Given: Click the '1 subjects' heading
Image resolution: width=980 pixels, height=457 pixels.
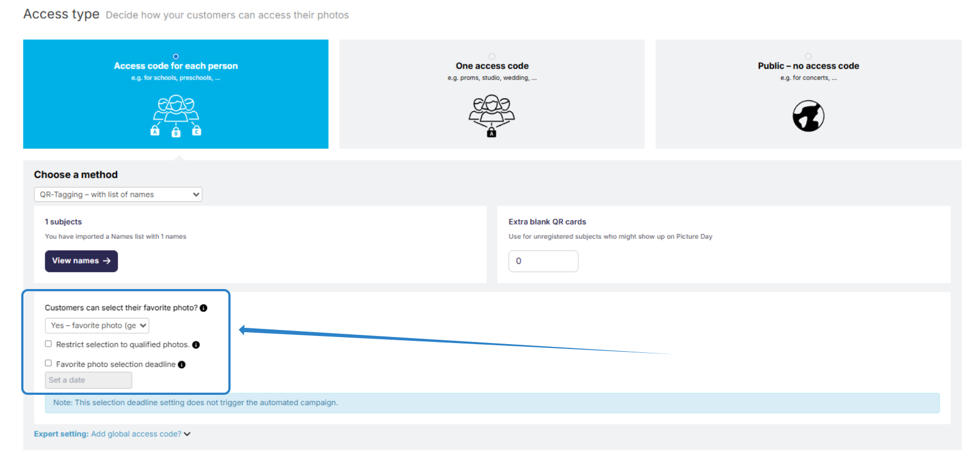Looking at the screenshot, I should point(63,222).
